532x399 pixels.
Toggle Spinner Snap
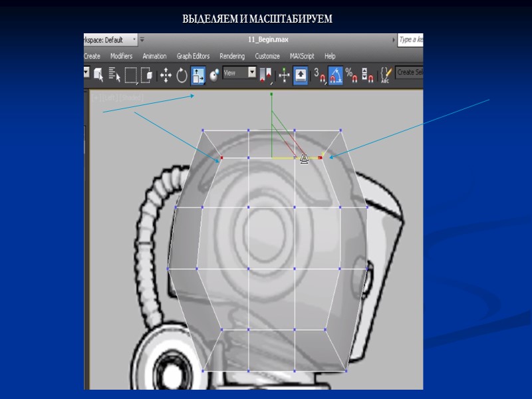click(368, 75)
